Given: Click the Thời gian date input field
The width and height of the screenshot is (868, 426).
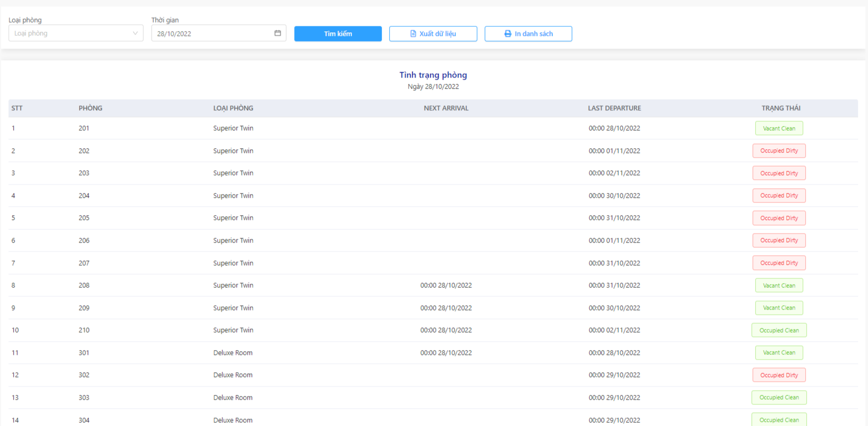Looking at the screenshot, I should (x=219, y=33).
